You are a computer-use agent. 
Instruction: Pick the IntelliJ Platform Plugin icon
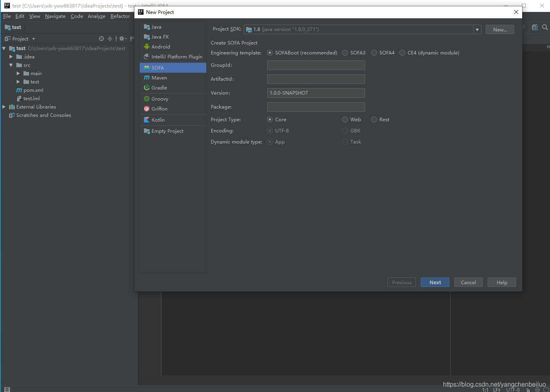pyautogui.click(x=147, y=56)
